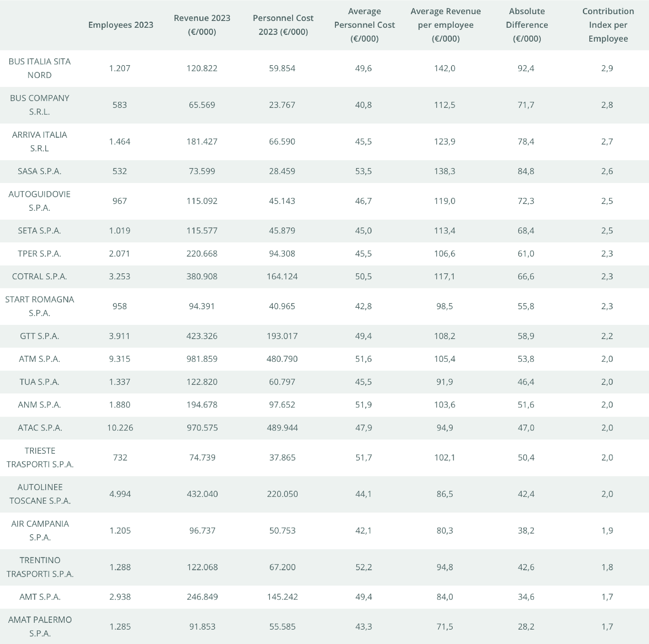
Task: Select the ATM S.P.A. row label
Action: pyautogui.click(x=40, y=359)
